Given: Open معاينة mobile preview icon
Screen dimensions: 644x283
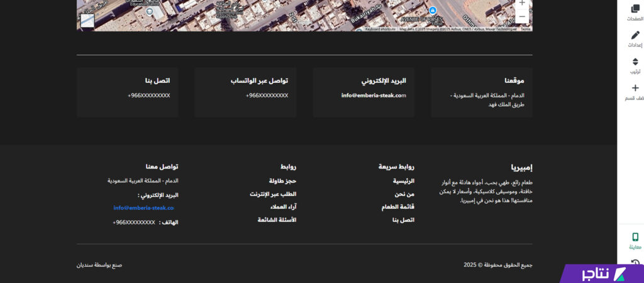Looking at the screenshot, I should pos(635,237).
